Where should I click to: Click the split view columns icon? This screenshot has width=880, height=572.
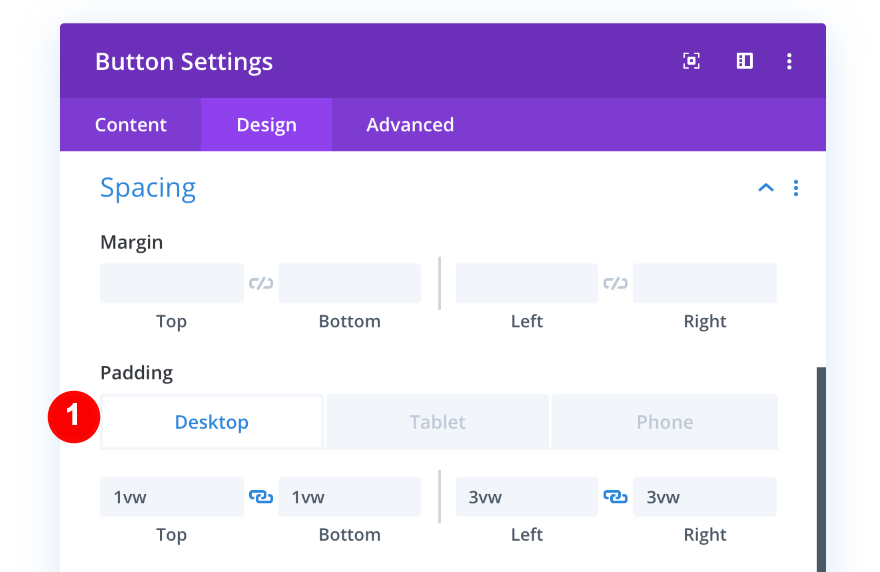click(745, 61)
